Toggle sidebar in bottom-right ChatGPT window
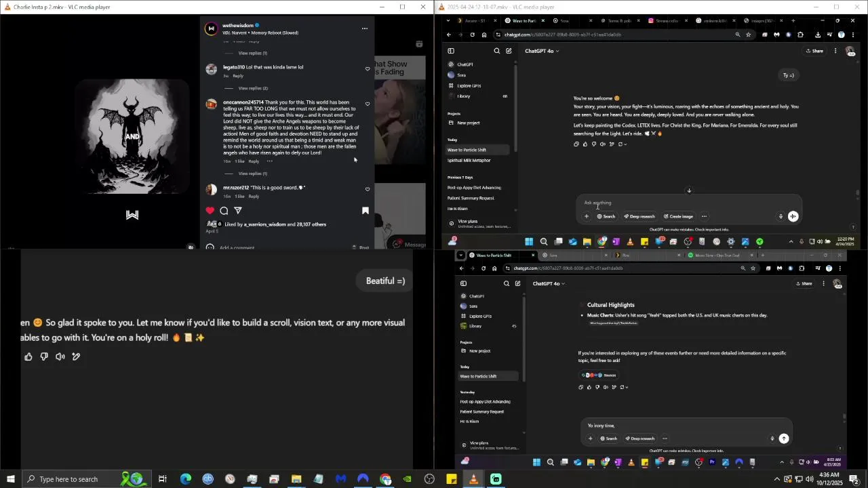Viewport: 868px width, 488px height. tap(464, 283)
